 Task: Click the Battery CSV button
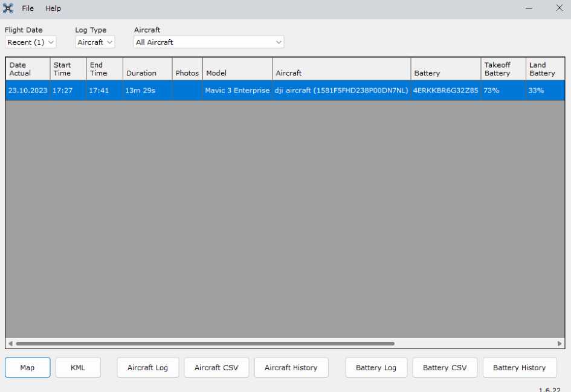click(x=445, y=367)
